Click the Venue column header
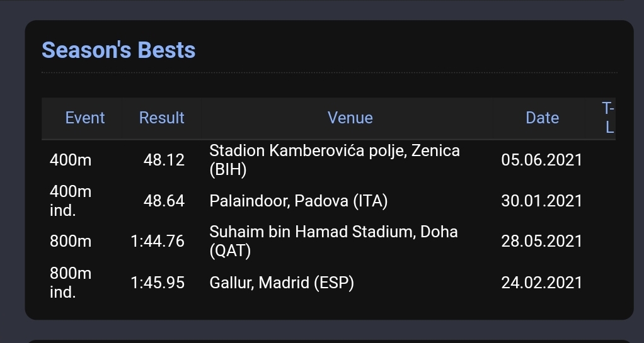 [350, 118]
